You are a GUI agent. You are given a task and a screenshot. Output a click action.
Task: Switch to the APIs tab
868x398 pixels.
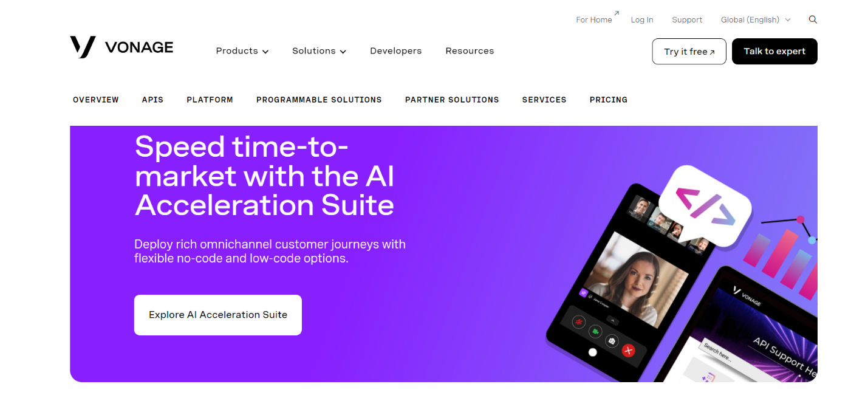[152, 100]
